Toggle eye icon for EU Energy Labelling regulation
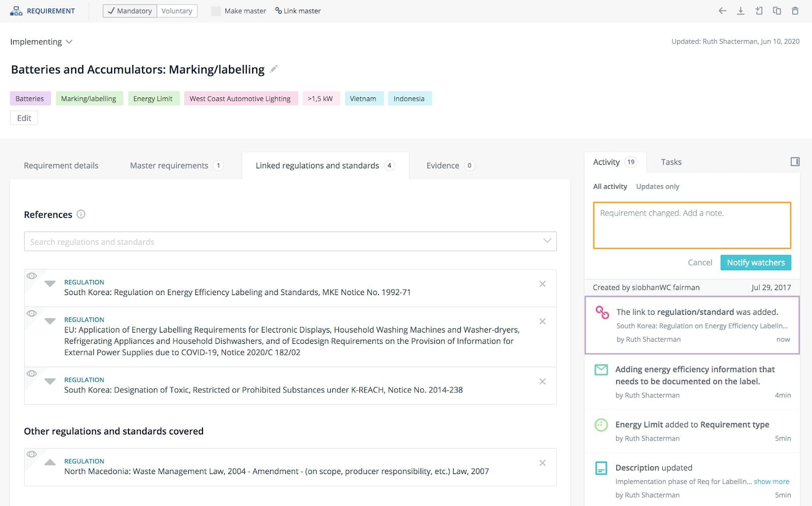 31,313
